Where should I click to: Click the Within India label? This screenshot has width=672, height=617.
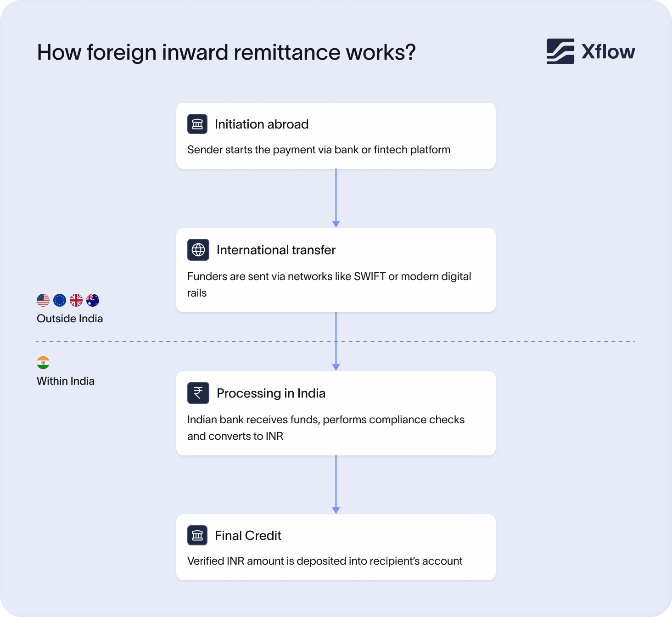click(66, 381)
